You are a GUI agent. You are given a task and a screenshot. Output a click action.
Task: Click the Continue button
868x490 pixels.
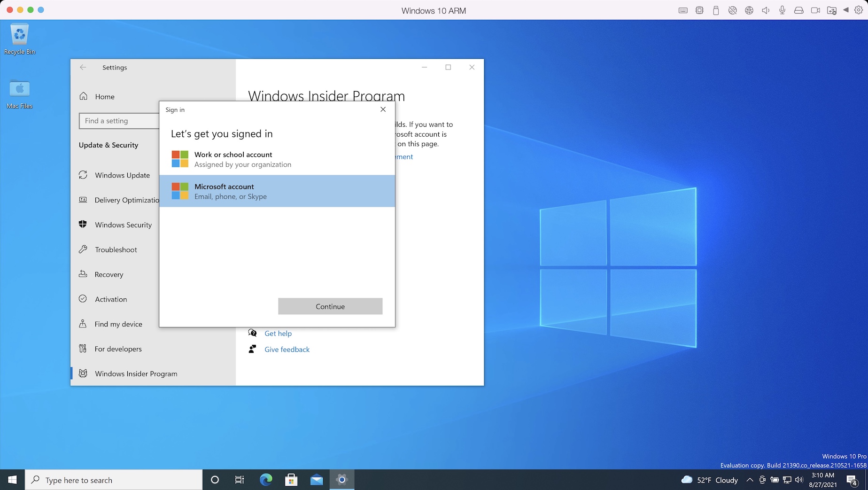tap(330, 306)
